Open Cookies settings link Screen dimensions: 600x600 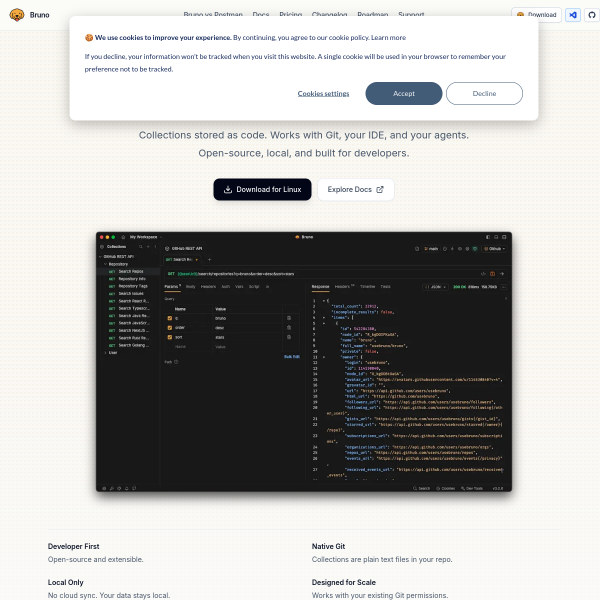pos(323,93)
